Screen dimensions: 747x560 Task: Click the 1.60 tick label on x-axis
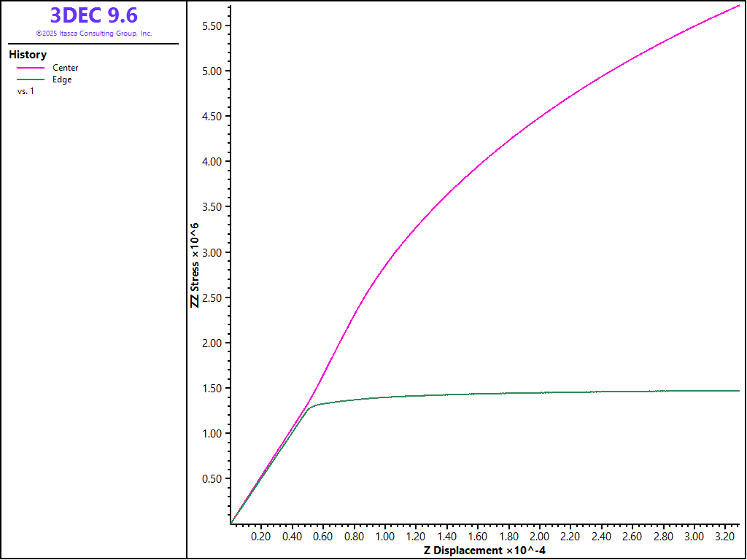(x=477, y=537)
